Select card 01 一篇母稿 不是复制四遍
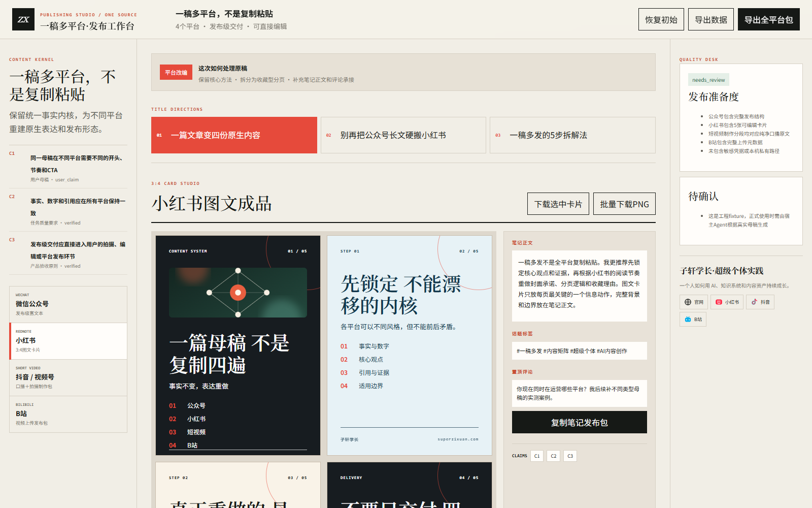The image size is (812, 508). coord(238,345)
